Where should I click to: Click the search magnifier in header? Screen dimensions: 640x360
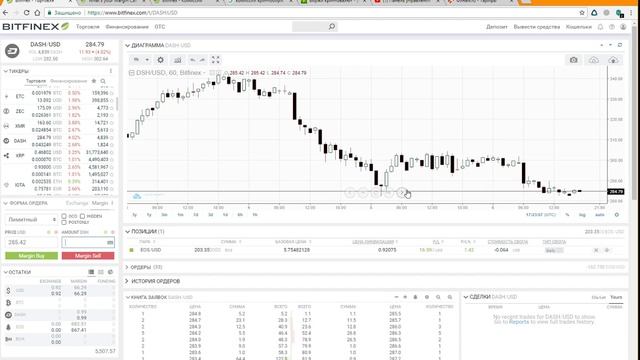[332, 27]
